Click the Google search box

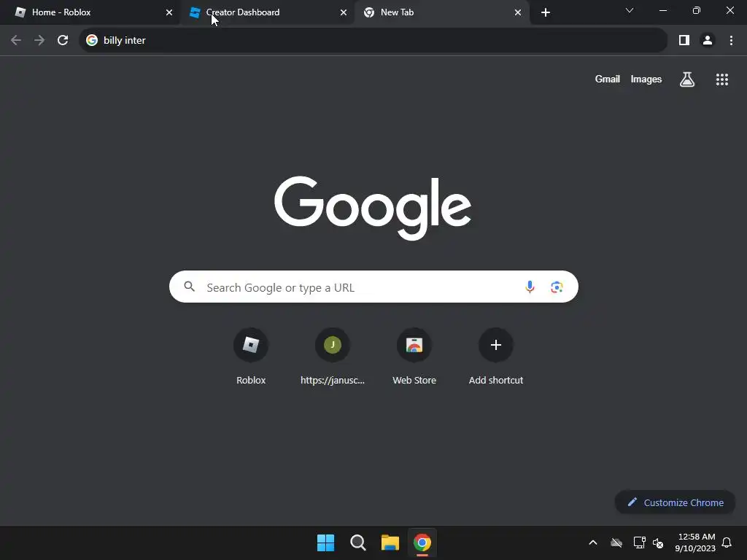pos(373,287)
